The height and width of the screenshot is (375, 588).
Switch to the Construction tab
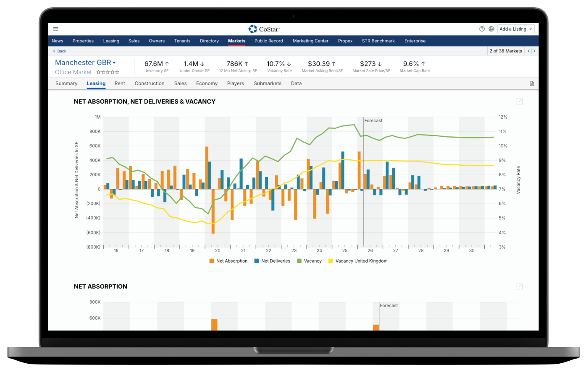pyautogui.click(x=149, y=83)
